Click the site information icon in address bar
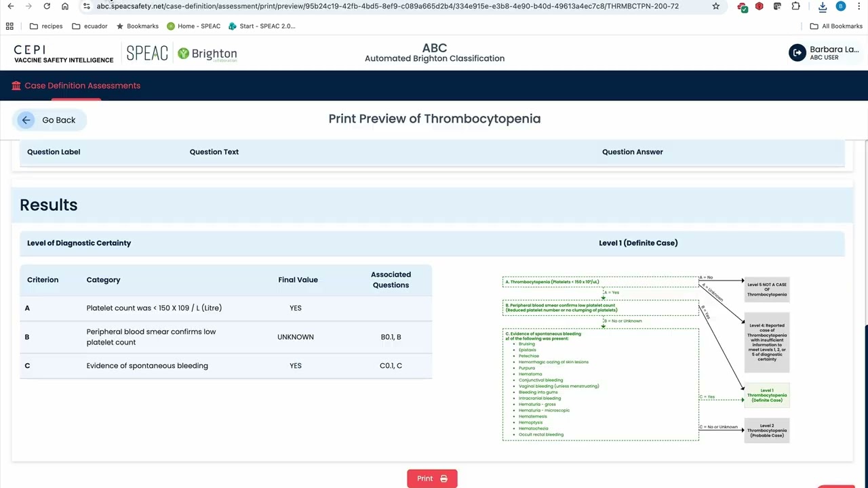The image size is (868, 488). 87,6
